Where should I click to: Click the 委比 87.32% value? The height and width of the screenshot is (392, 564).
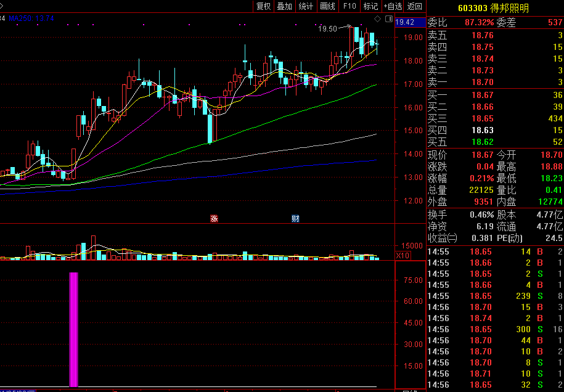[479, 22]
